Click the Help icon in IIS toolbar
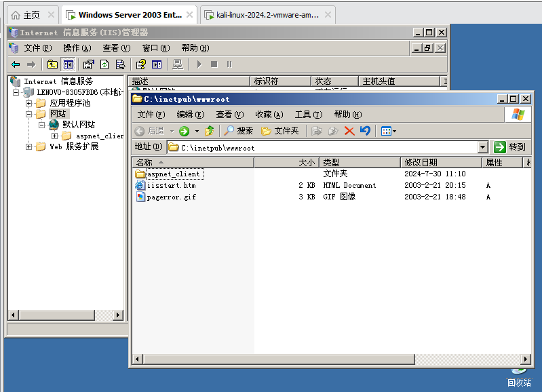 point(140,64)
